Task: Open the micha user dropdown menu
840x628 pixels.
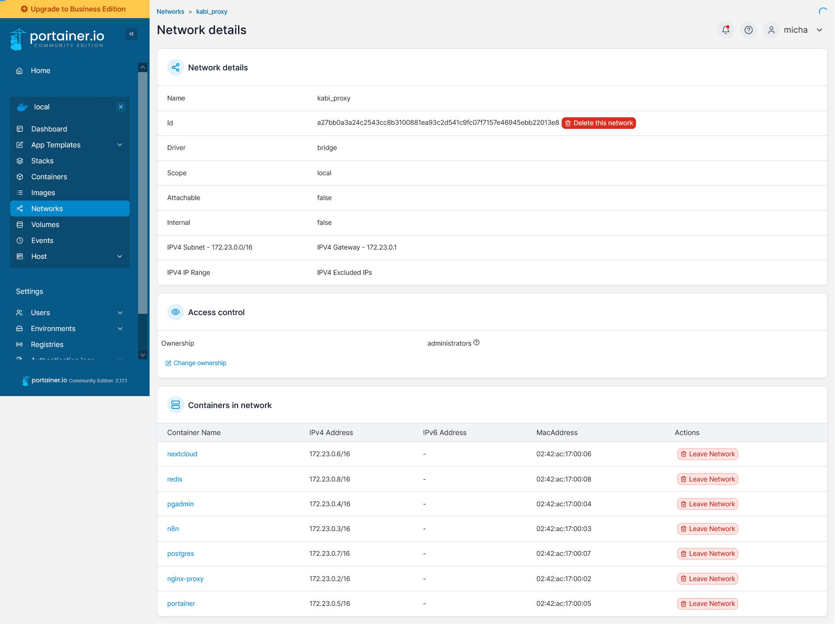Action: click(x=819, y=30)
